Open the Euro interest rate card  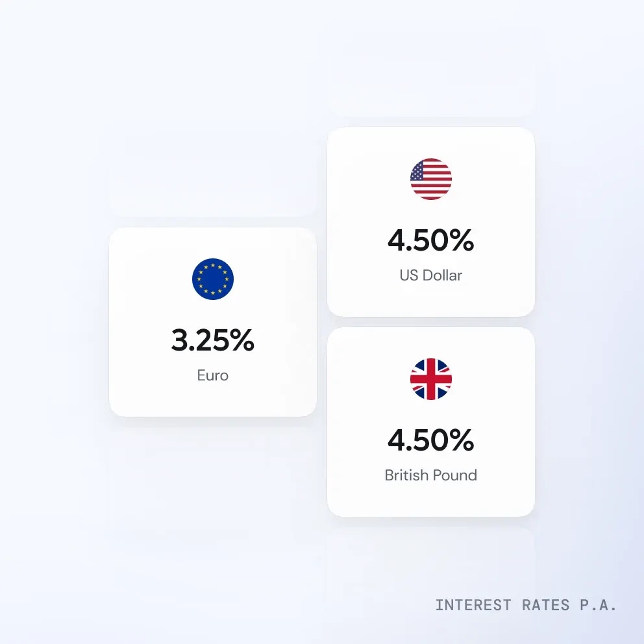[x=213, y=321]
